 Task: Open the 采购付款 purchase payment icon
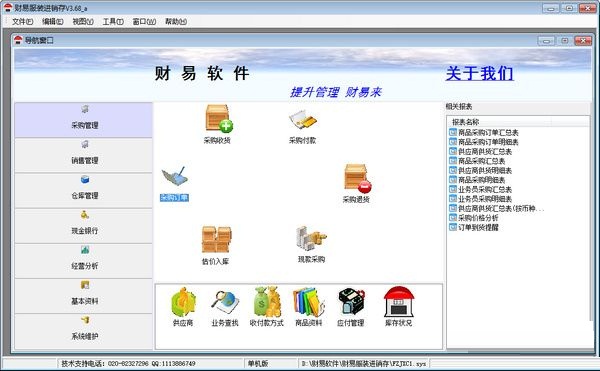coord(302,126)
